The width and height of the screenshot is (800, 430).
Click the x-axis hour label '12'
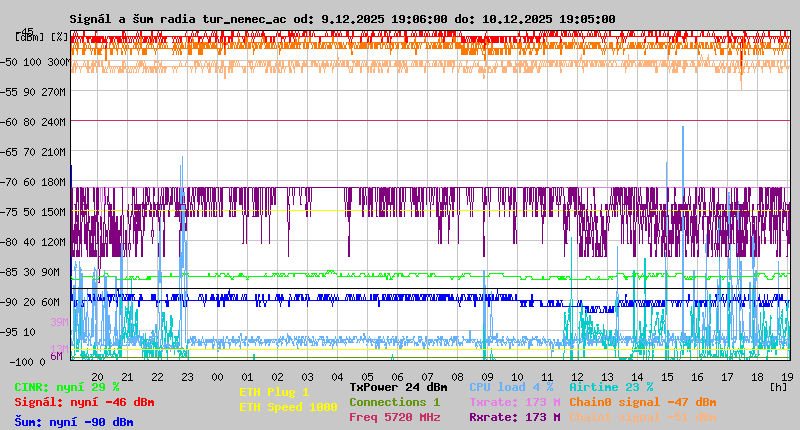(x=578, y=377)
